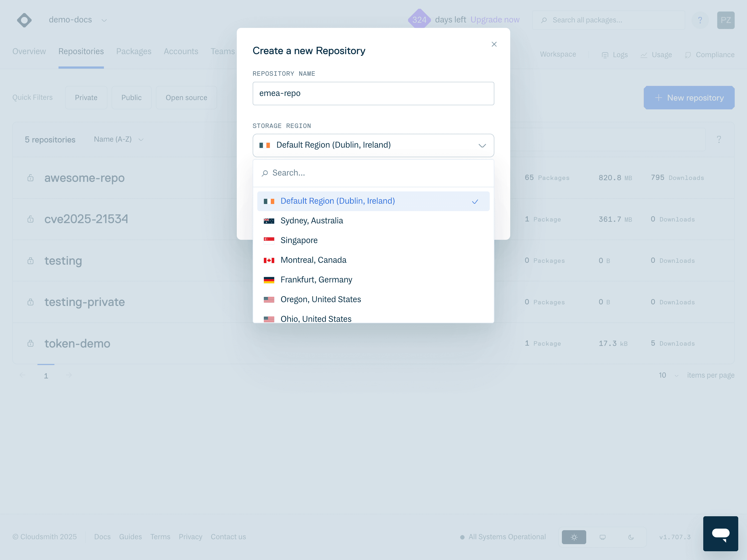The image size is (747, 560).
Task: Click the repository name input field
Action: (373, 93)
